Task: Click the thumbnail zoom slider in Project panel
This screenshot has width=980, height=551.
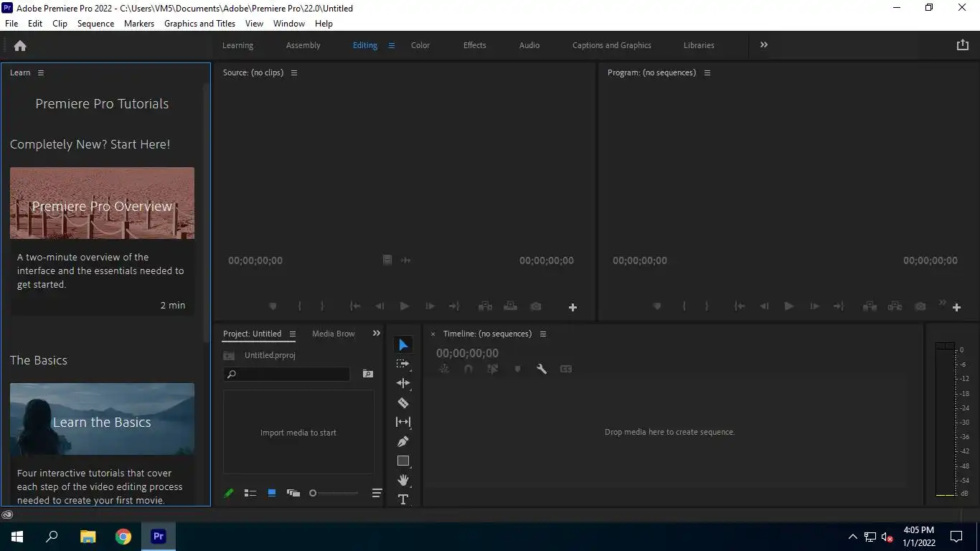Action: 334,493
